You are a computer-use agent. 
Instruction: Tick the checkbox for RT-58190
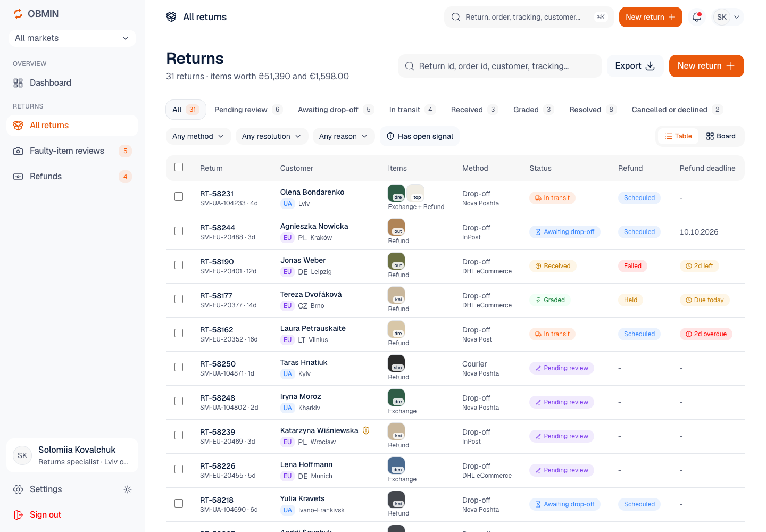179,265
